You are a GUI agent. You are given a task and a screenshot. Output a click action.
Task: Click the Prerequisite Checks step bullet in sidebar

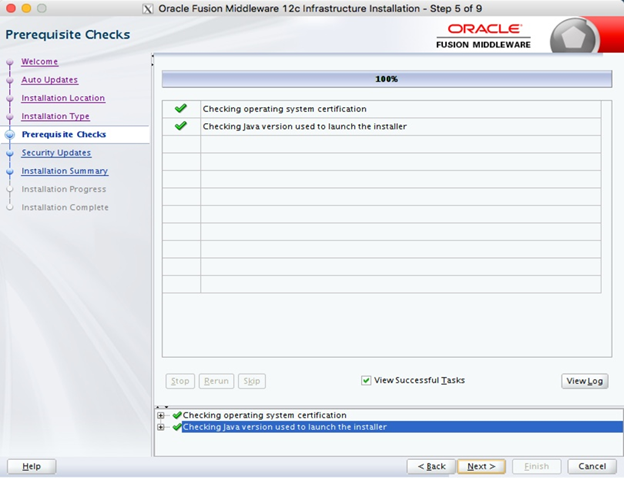10,134
